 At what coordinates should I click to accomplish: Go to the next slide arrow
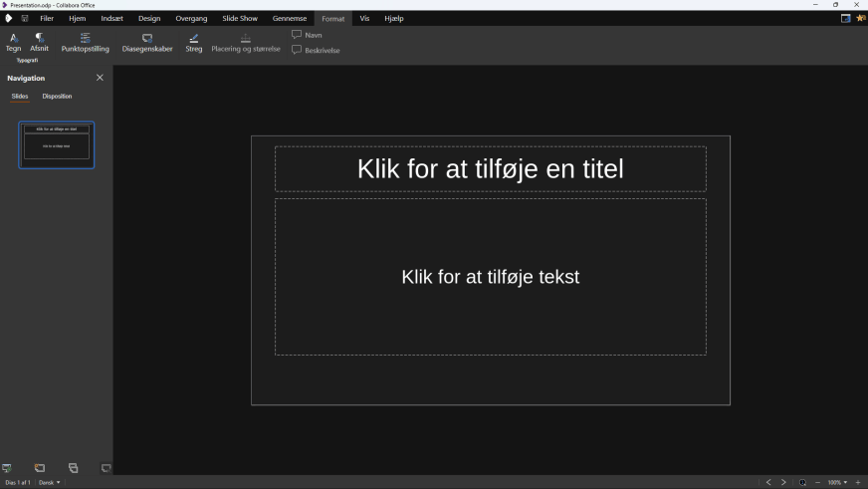(x=783, y=482)
